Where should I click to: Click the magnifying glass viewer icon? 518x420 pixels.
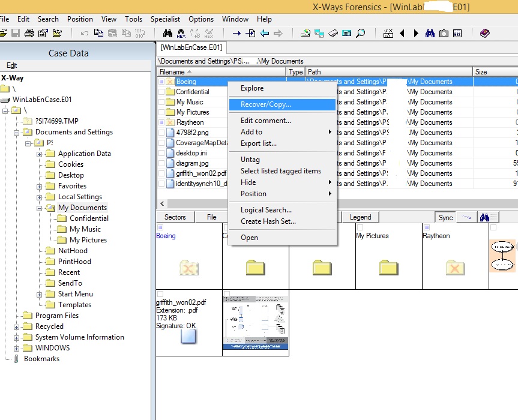tap(360, 32)
